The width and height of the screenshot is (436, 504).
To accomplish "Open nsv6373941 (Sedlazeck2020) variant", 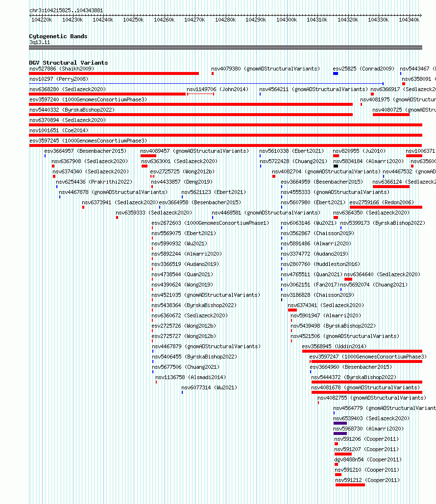I will 120,202.
